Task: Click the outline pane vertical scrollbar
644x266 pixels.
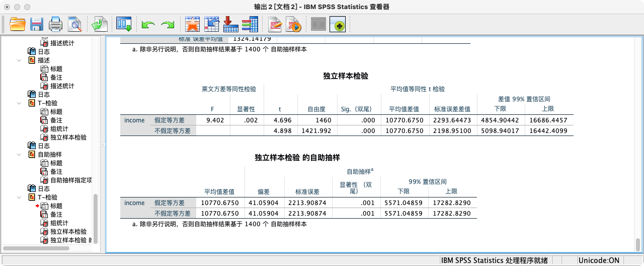Action: [x=96, y=219]
